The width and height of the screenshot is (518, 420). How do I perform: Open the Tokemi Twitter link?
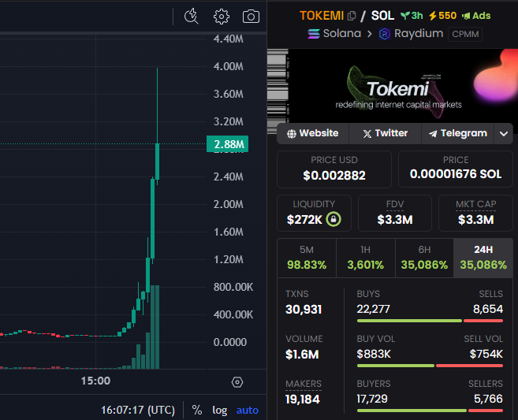click(386, 133)
